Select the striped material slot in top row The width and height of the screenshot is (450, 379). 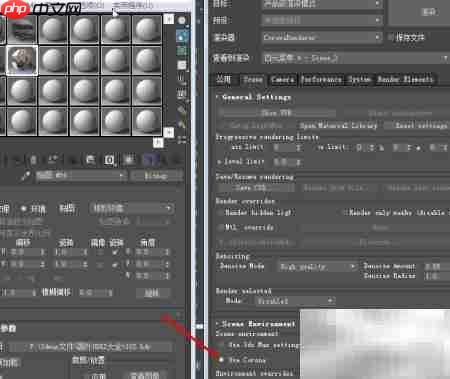[x=22, y=29]
